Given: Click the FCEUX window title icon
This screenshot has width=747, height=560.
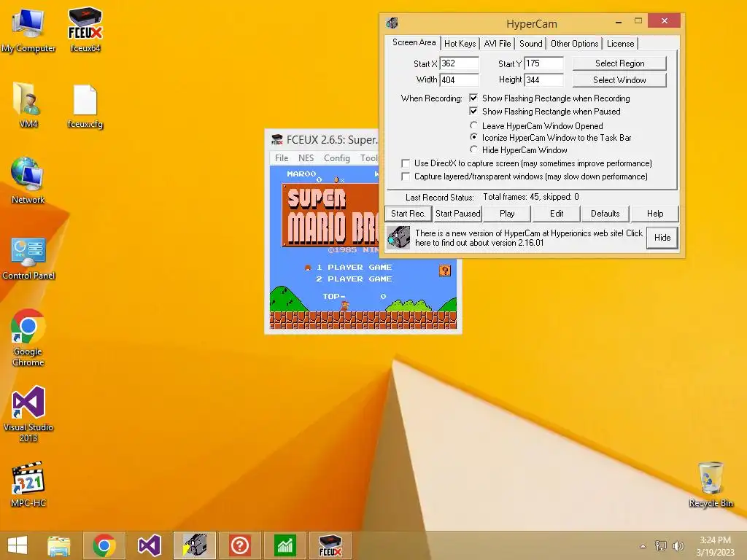Looking at the screenshot, I should pos(276,139).
